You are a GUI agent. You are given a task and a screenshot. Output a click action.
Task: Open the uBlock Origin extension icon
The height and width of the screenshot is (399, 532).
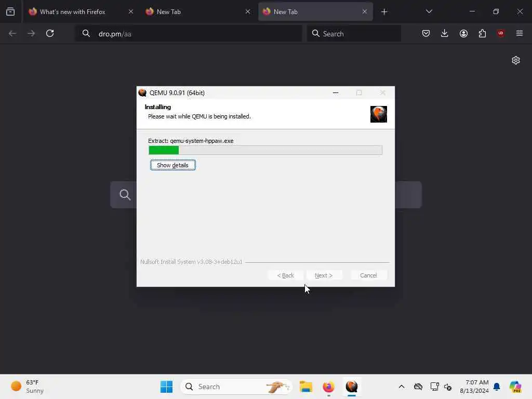click(500, 33)
